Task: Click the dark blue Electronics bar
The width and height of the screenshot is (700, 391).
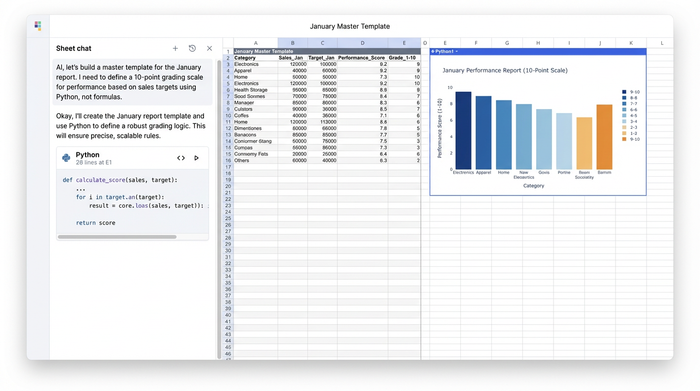Action: click(463, 130)
